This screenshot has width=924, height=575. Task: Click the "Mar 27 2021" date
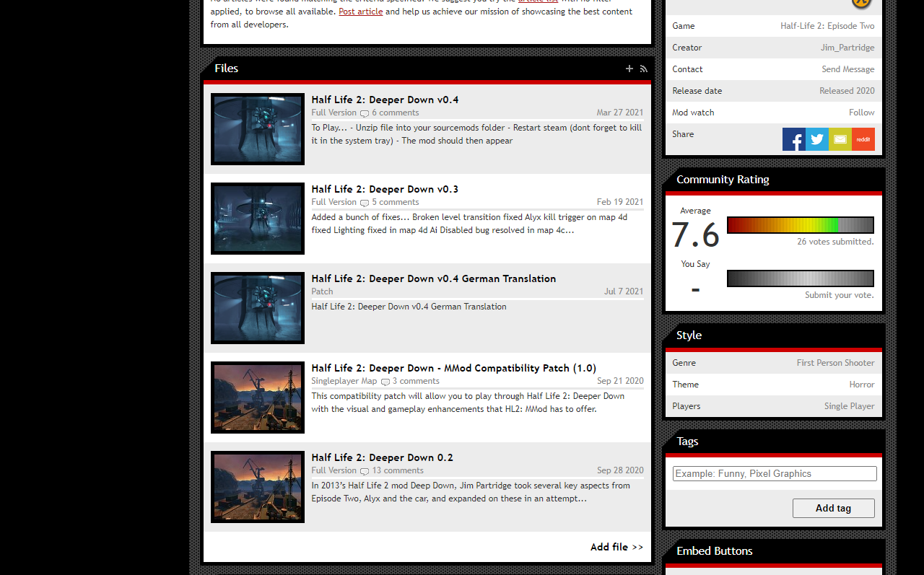pyautogui.click(x=620, y=113)
